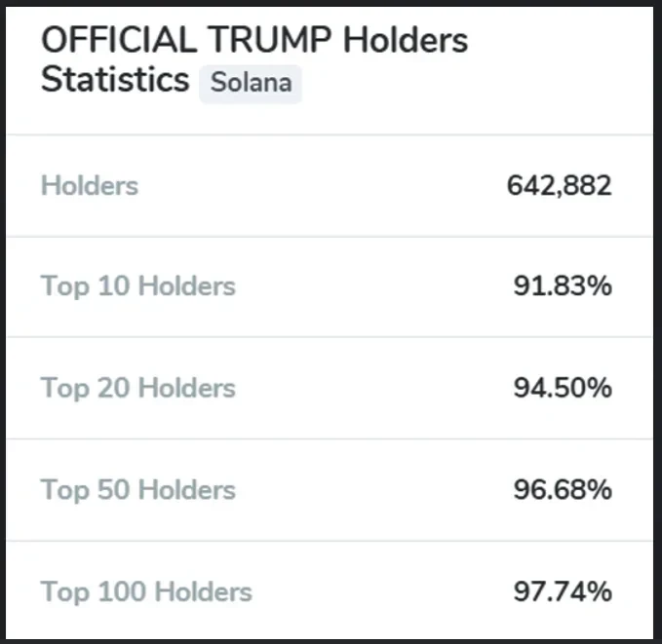Select the Top 20 Holders label
Screen dimensions: 662x644
[x=137, y=388]
